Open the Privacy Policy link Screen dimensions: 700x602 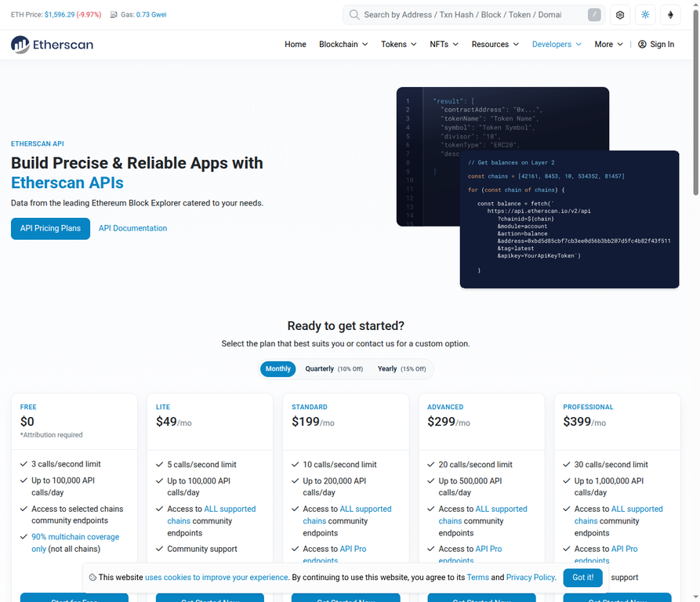click(x=531, y=578)
